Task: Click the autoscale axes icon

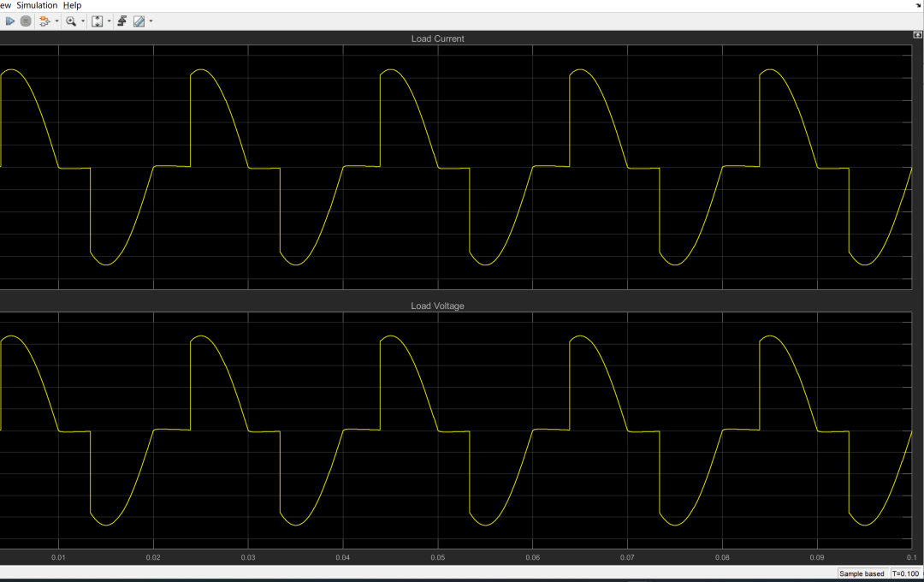Action: pos(97,21)
